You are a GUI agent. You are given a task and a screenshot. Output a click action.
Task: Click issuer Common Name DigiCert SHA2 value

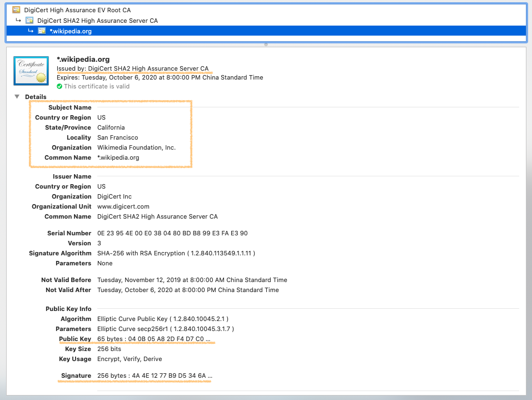click(157, 216)
